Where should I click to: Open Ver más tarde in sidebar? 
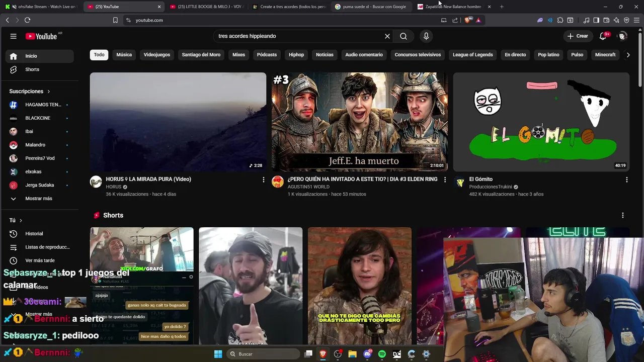(40, 260)
